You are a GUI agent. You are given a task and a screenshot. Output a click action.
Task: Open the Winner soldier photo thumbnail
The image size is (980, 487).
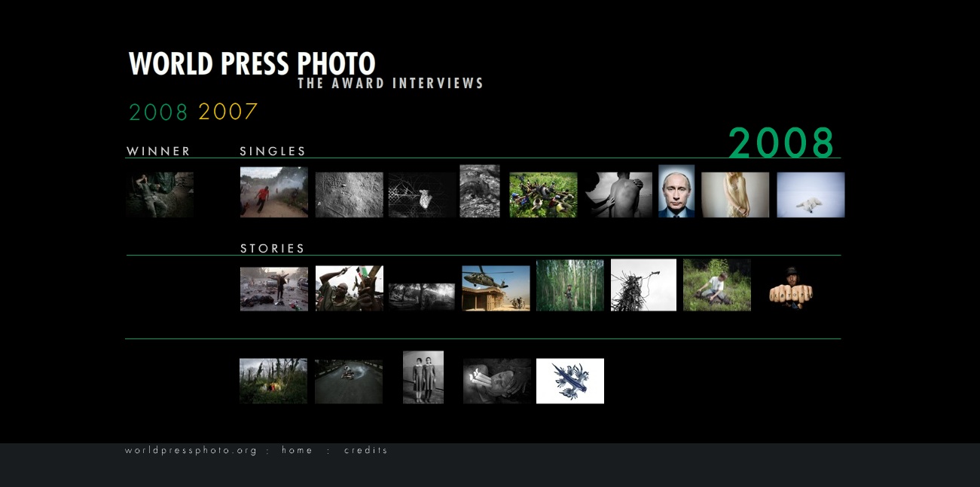(160, 195)
